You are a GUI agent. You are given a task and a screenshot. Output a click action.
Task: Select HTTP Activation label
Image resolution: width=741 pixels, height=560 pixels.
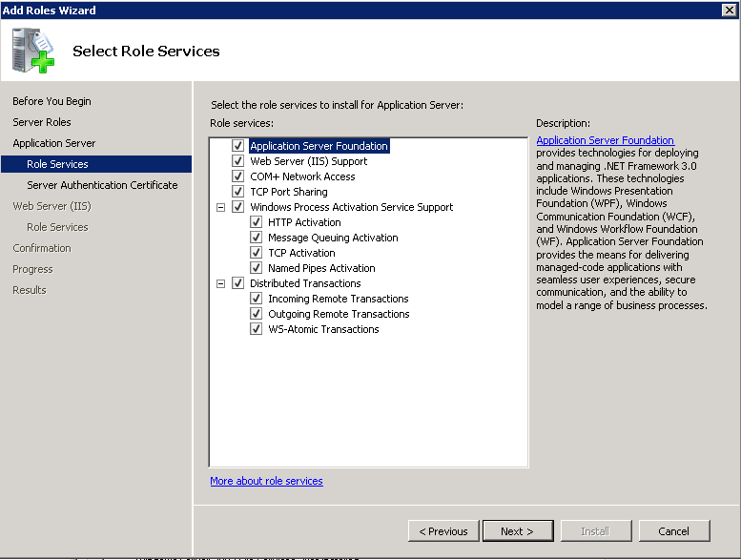(x=304, y=222)
